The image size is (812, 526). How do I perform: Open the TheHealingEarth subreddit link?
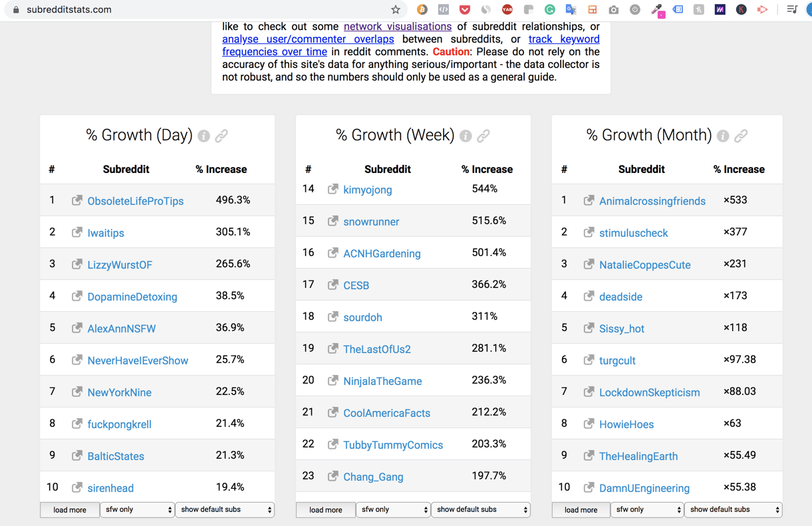(x=638, y=456)
